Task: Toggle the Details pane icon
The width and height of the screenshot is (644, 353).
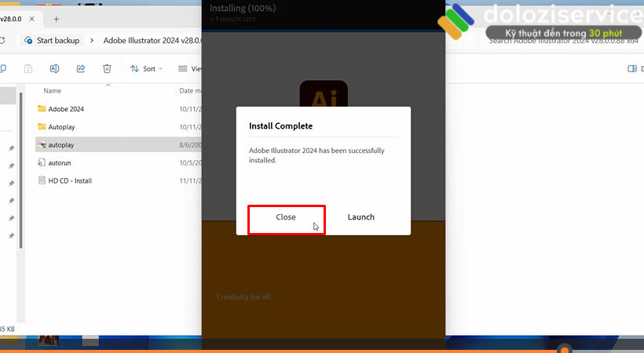Action: coord(632,69)
